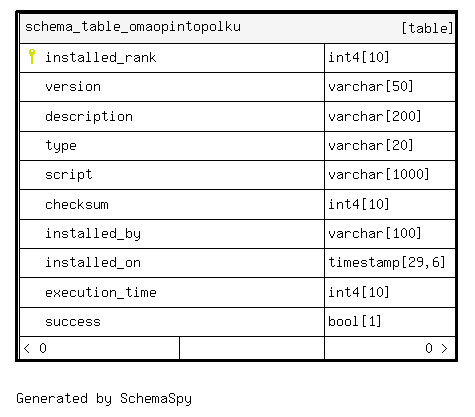Click the success column name

pos(73,322)
